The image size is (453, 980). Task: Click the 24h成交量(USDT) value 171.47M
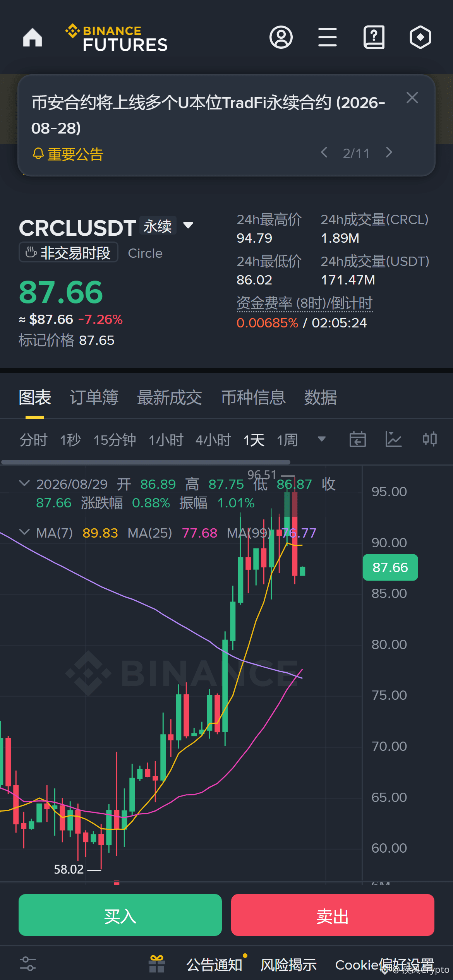coord(348,280)
